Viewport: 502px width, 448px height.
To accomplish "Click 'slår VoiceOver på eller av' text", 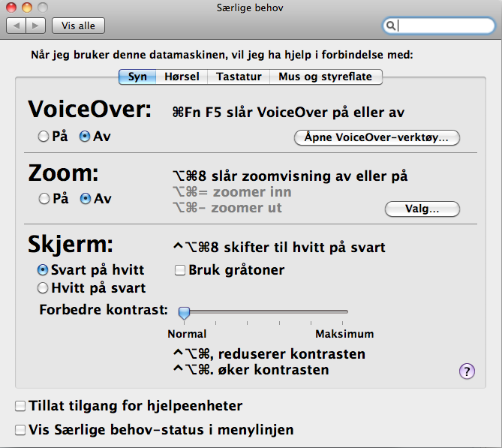I will point(315,113).
